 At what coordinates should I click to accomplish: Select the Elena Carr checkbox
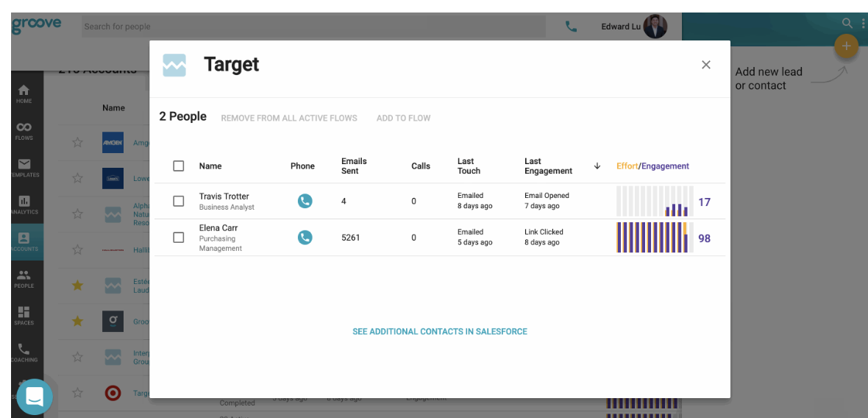(178, 238)
